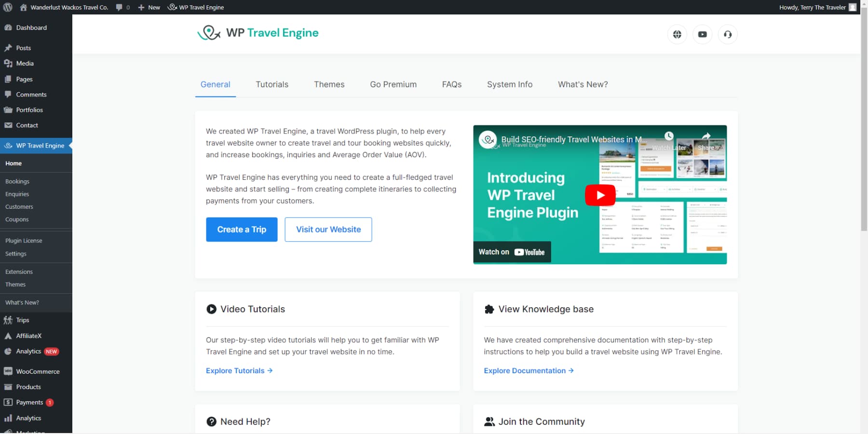Image resolution: width=868 pixels, height=434 pixels.
Task: Open comments bubble in admin bar
Action: (x=123, y=7)
